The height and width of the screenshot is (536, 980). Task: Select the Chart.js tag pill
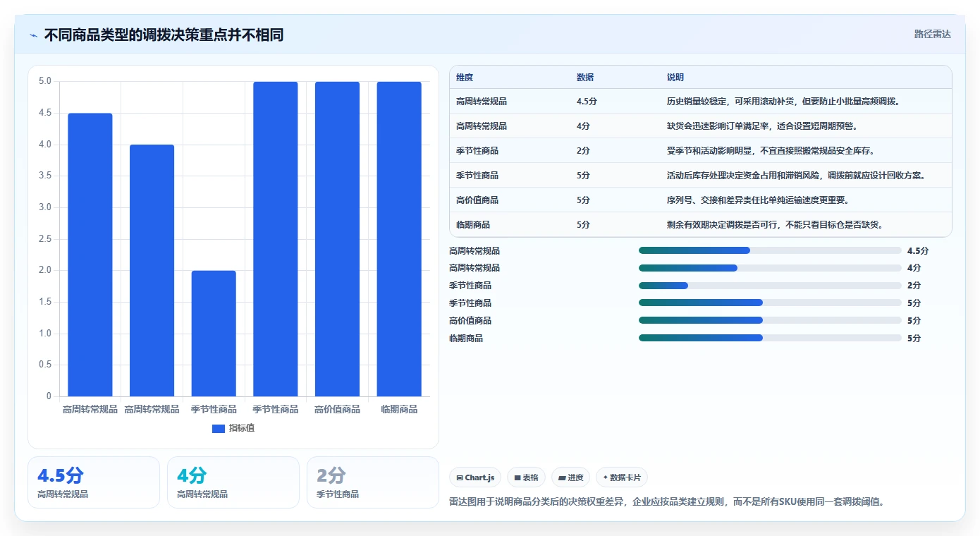click(x=475, y=477)
